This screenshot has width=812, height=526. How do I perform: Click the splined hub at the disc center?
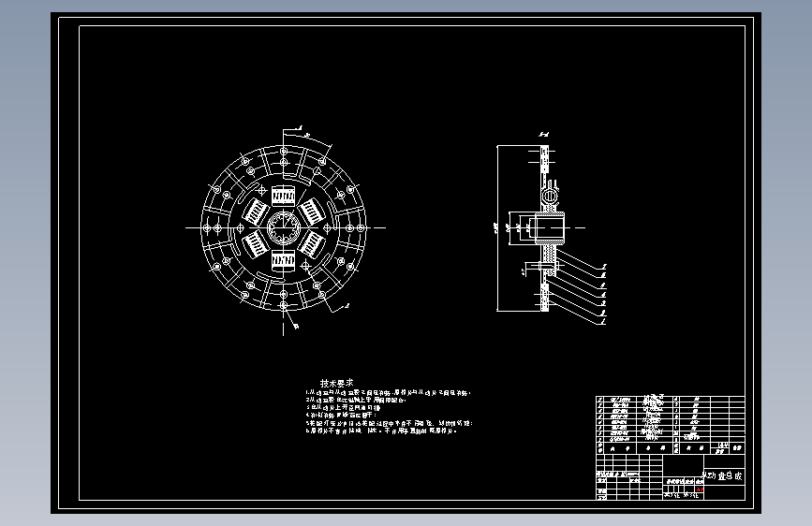(283, 227)
